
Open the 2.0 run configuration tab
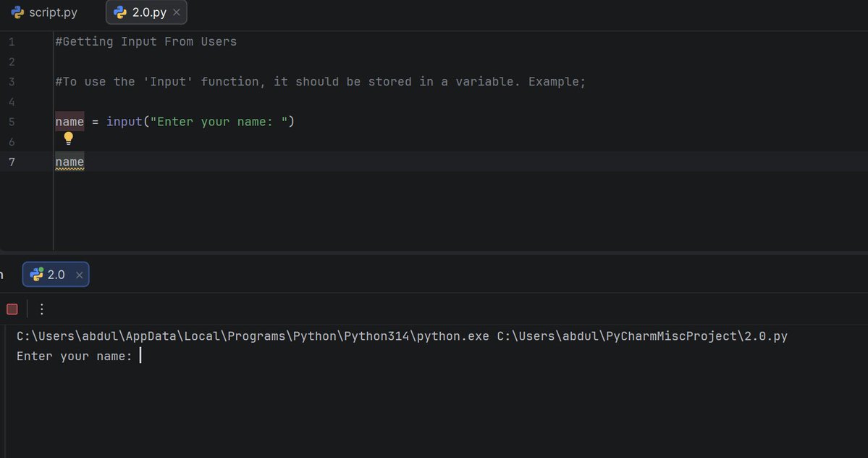(x=55, y=274)
